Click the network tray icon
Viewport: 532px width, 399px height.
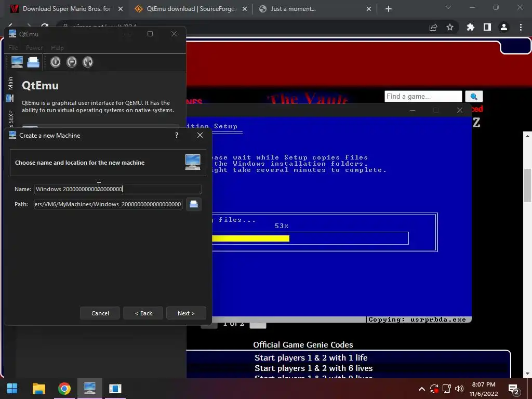click(446, 389)
